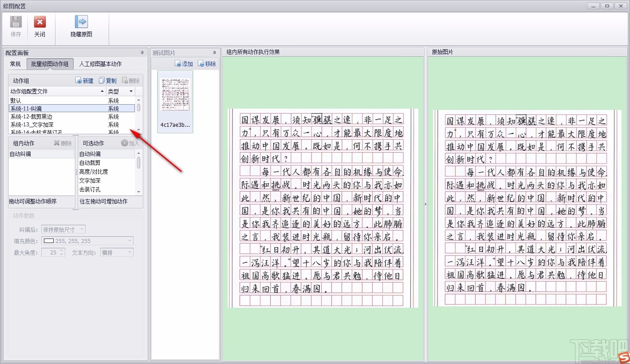This screenshot has height=364, width=630.
Task: Select 自动纠偏 in 组内动作 list
Action: [x=42, y=154]
